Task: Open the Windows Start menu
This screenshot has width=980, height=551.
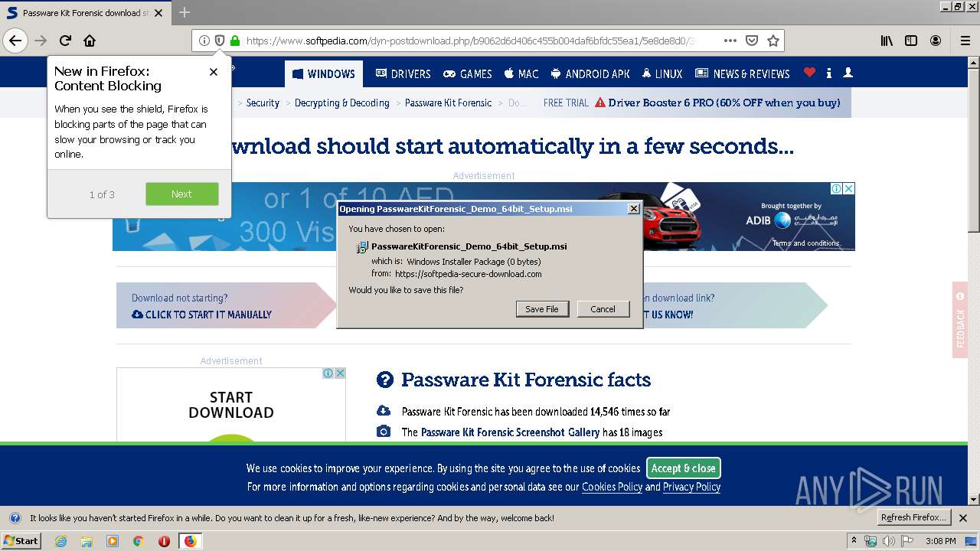Action: coord(21,541)
